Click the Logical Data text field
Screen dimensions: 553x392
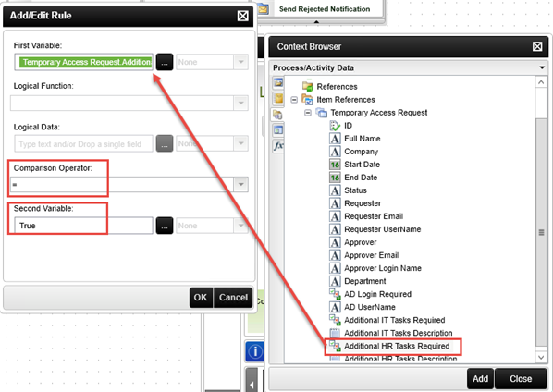click(84, 144)
